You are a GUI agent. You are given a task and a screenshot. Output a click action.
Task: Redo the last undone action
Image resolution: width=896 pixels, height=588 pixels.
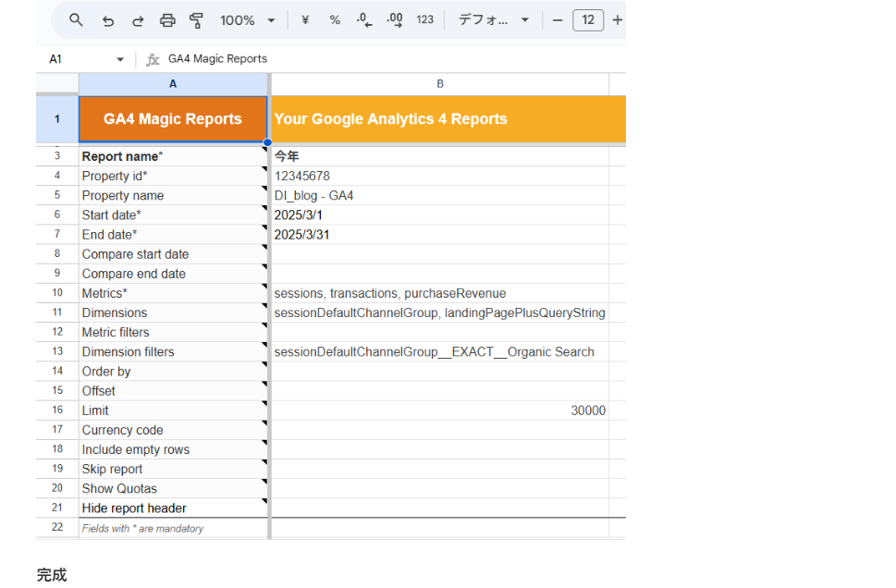point(138,21)
